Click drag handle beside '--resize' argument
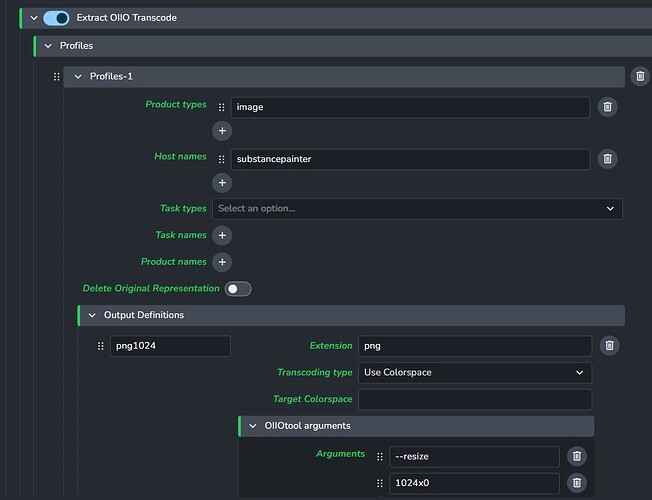 (380, 457)
